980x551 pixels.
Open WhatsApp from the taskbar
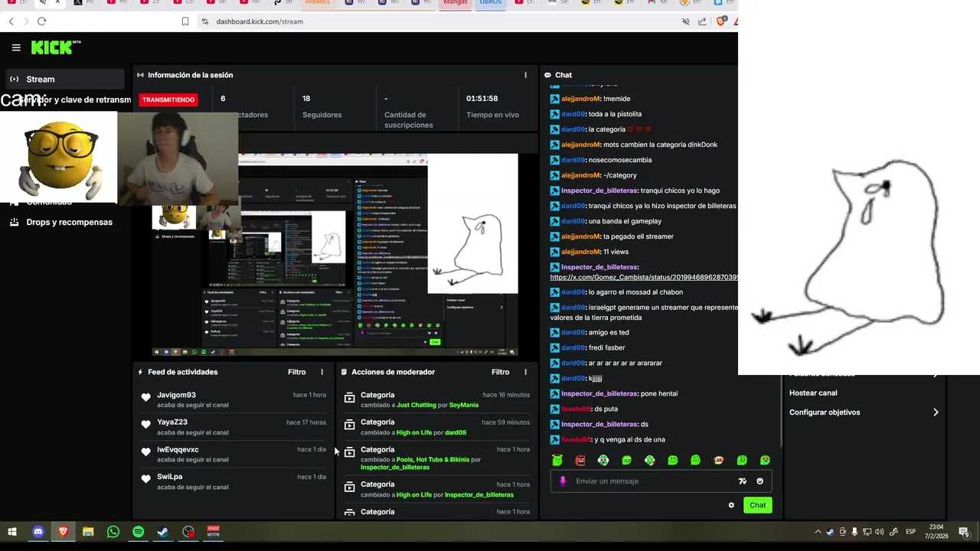(x=113, y=532)
